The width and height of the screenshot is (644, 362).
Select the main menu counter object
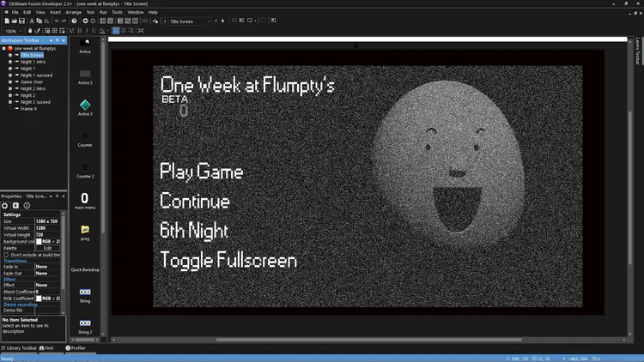[85, 199]
